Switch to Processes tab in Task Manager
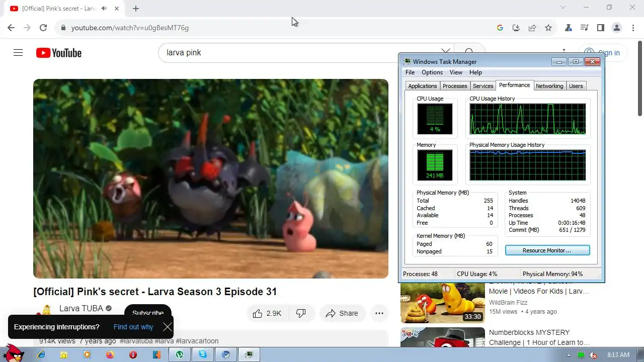Screen dimensions: 644x362 point(455,86)
